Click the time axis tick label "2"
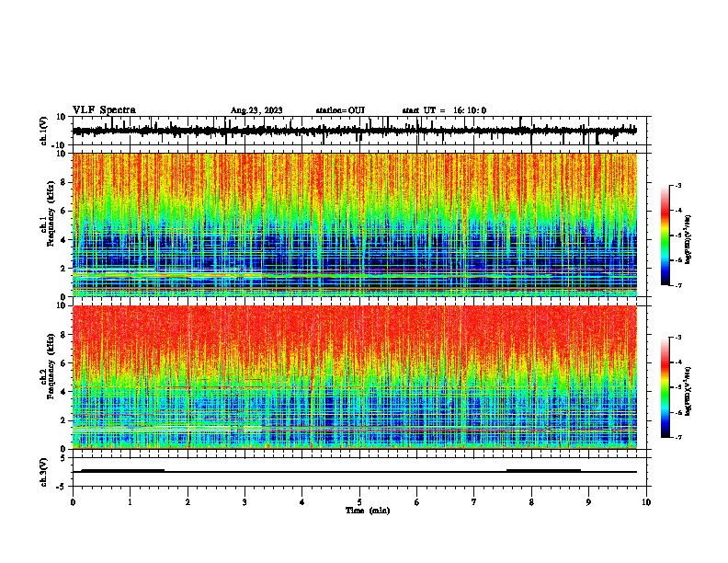Viewport: 728px width, 563px height. [188, 502]
